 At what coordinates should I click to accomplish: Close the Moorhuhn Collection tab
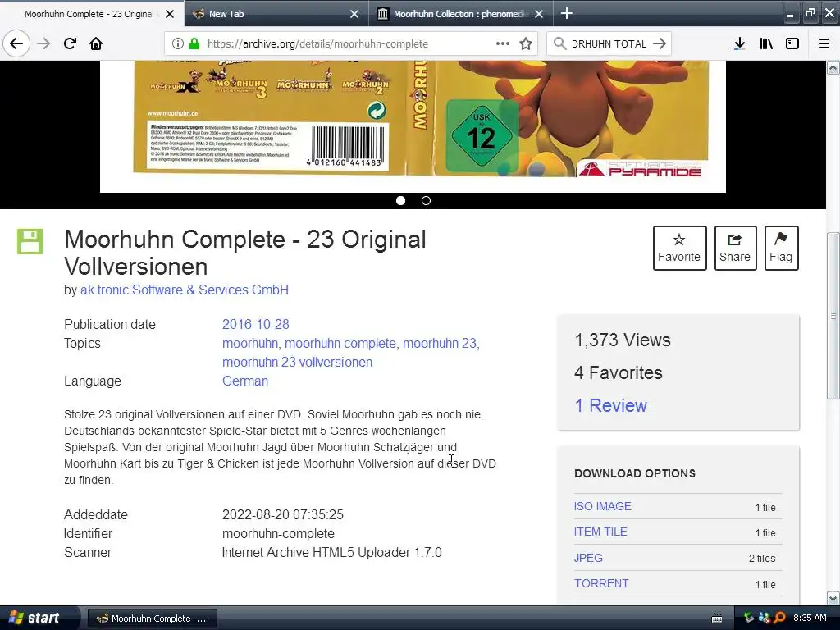pos(539,14)
